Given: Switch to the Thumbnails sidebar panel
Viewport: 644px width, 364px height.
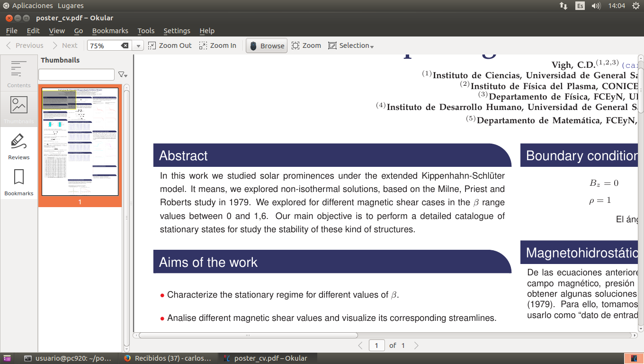Looking at the screenshot, I should pyautogui.click(x=19, y=109).
